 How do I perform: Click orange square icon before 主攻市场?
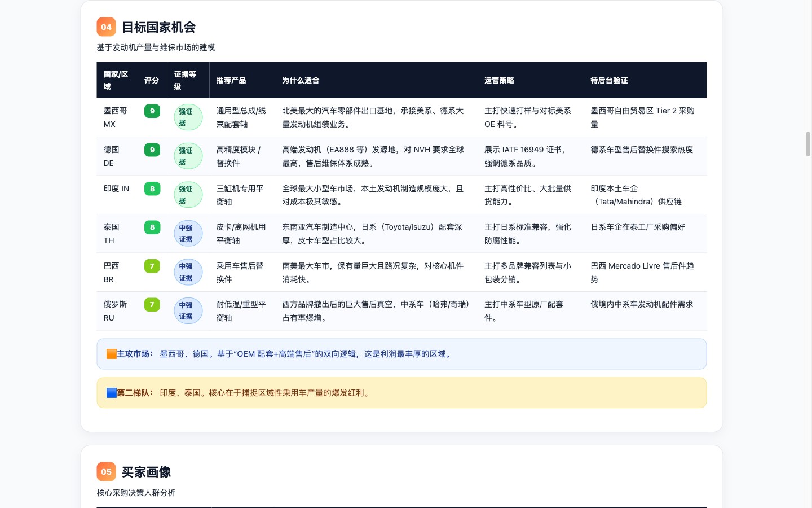[111, 354]
